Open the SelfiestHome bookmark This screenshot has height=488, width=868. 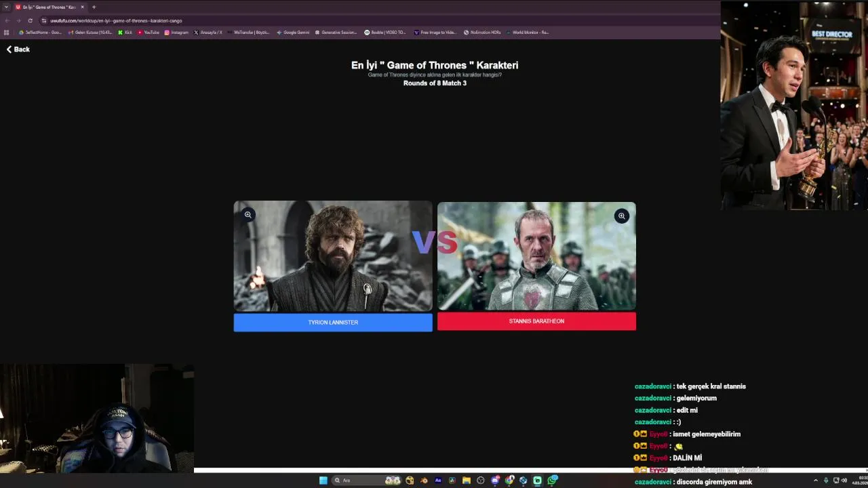(x=40, y=32)
